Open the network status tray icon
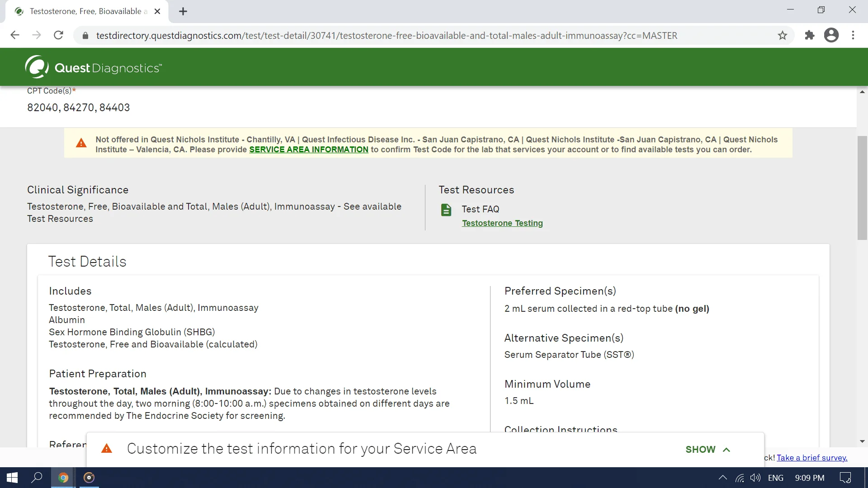Screen dimensions: 868x488 pos(740,478)
